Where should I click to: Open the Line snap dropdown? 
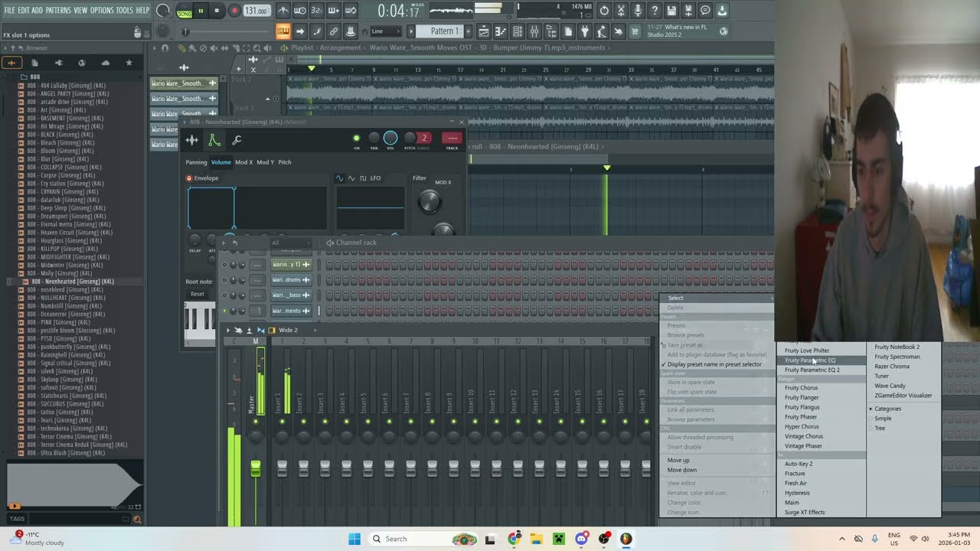click(387, 31)
